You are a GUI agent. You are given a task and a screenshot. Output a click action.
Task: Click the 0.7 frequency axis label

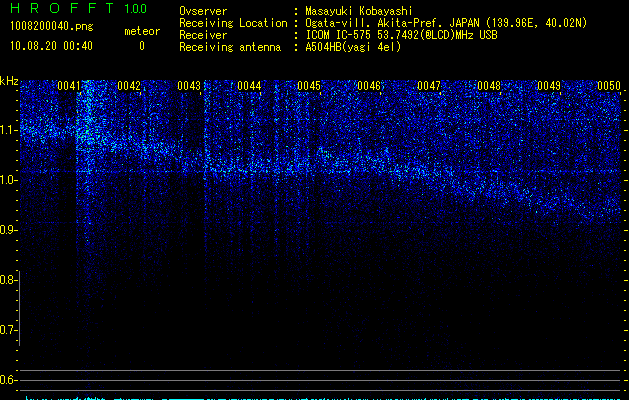pyautogui.click(x=8, y=330)
